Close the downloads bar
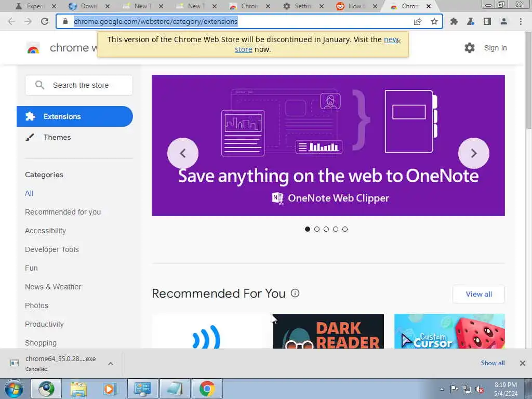532x399 pixels. tap(523, 363)
